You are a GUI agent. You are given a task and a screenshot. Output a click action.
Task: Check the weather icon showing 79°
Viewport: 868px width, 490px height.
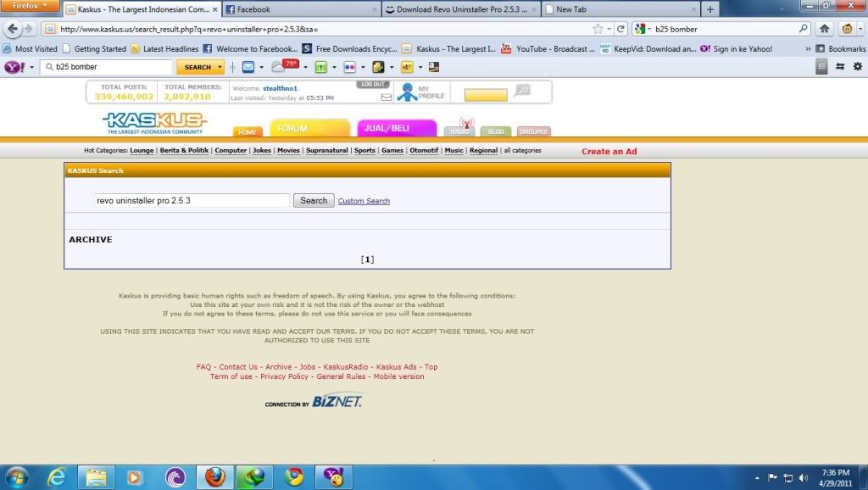pos(285,66)
